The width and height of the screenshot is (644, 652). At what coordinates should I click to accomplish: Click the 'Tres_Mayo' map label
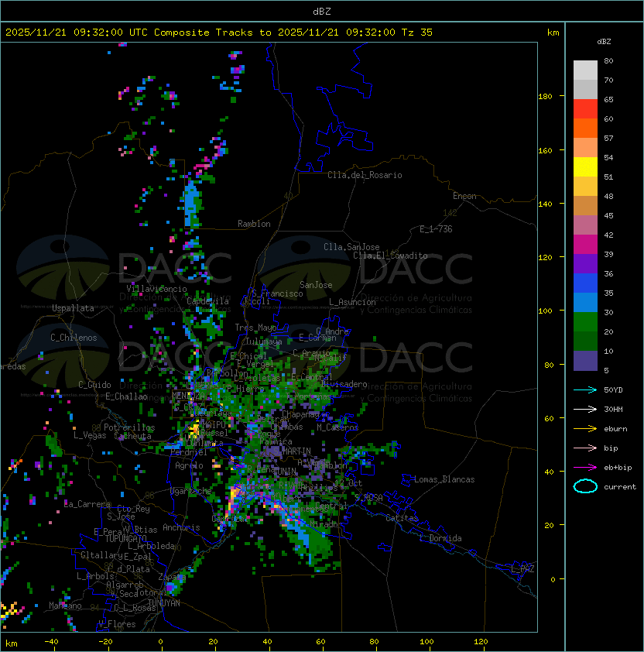[255, 328]
